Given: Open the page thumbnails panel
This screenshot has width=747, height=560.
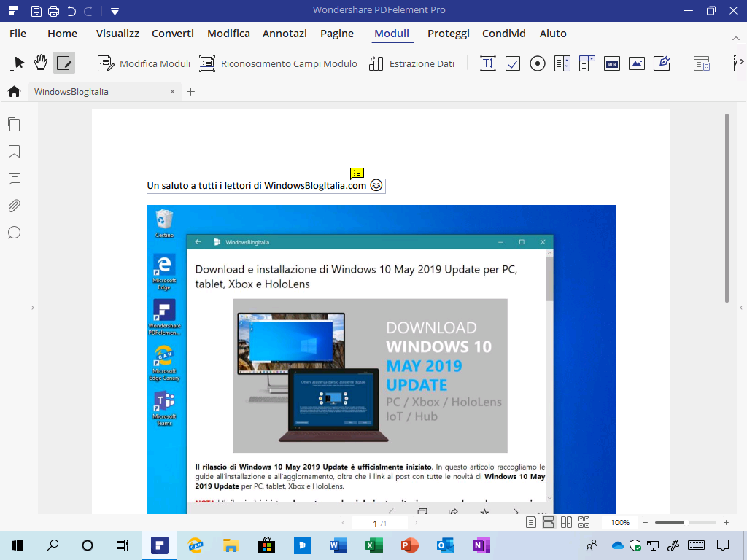Looking at the screenshot, I should 15,124.
